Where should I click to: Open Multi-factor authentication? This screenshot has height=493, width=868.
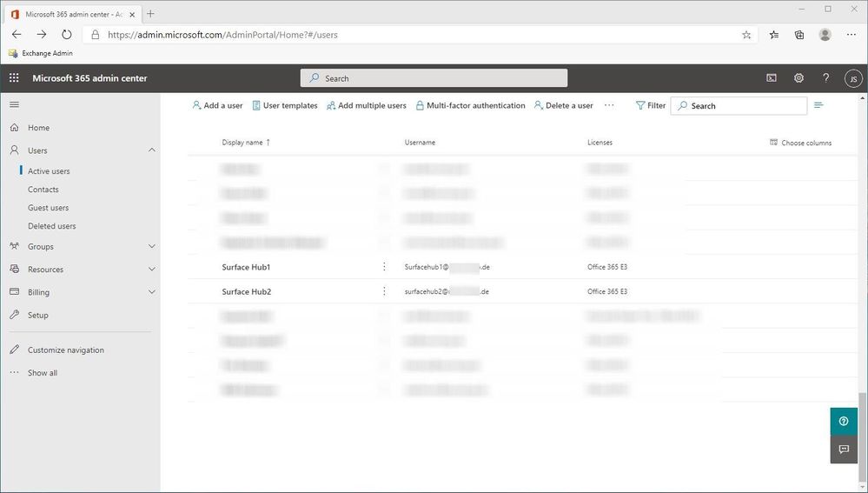[470, 105]
